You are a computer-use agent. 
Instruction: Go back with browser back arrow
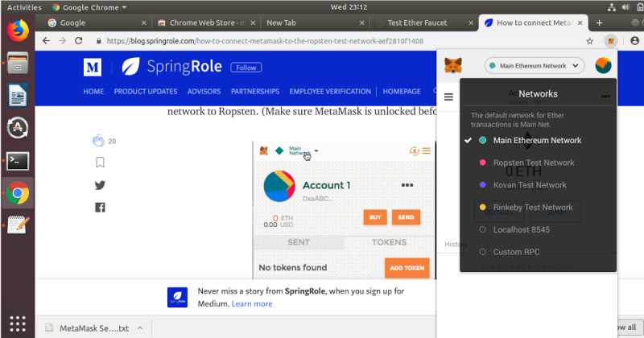point(46,41)
